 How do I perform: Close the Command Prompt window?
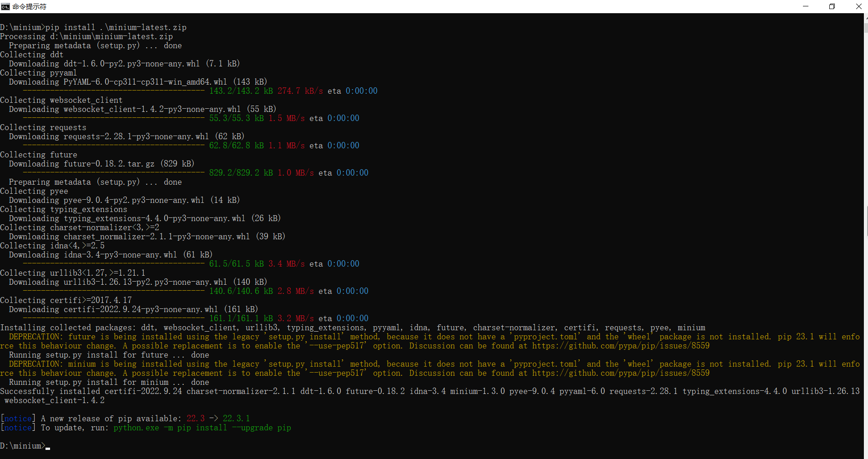[x=858, y=6]
